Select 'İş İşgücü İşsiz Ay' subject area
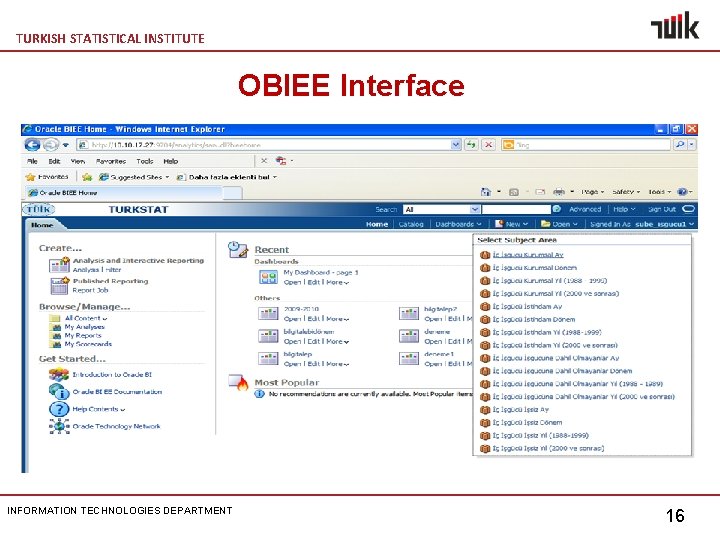This screenshot has width=720, height=540. tap(520, 410)
